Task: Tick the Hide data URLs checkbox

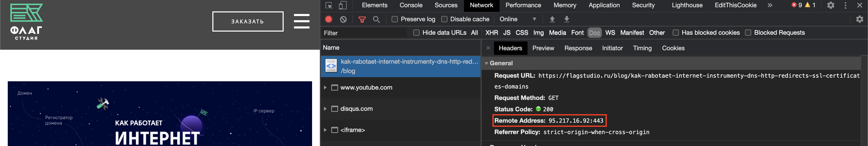Action: 416,33
